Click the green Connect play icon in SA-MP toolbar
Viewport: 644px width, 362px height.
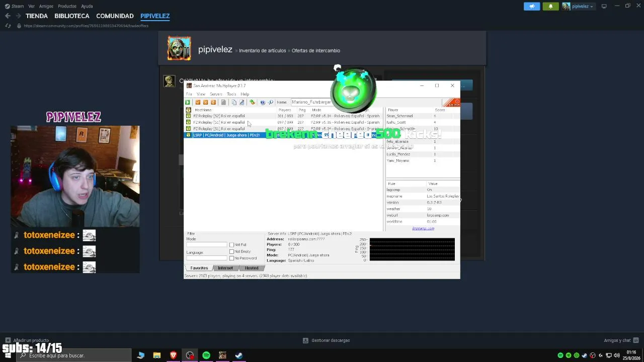tap(188, 102)
